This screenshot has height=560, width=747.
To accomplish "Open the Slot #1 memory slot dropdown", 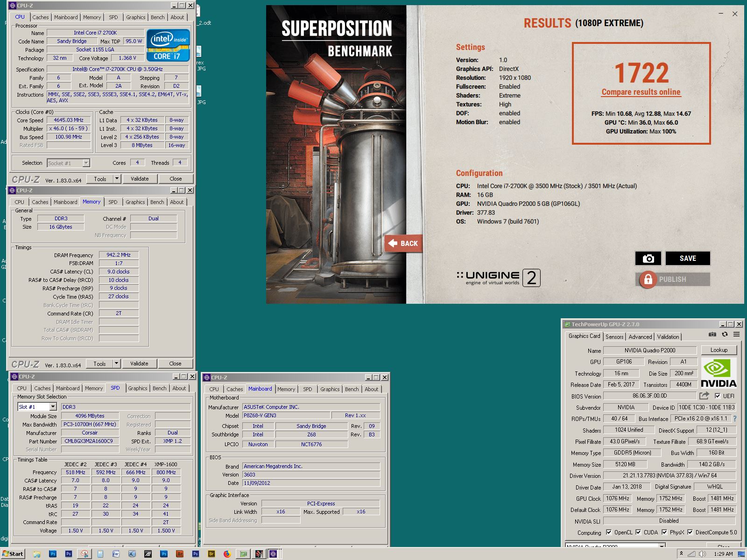I will coord(53,407).
